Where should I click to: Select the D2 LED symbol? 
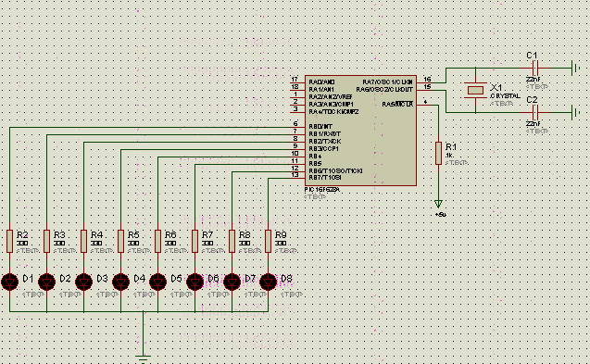[46, 282]
